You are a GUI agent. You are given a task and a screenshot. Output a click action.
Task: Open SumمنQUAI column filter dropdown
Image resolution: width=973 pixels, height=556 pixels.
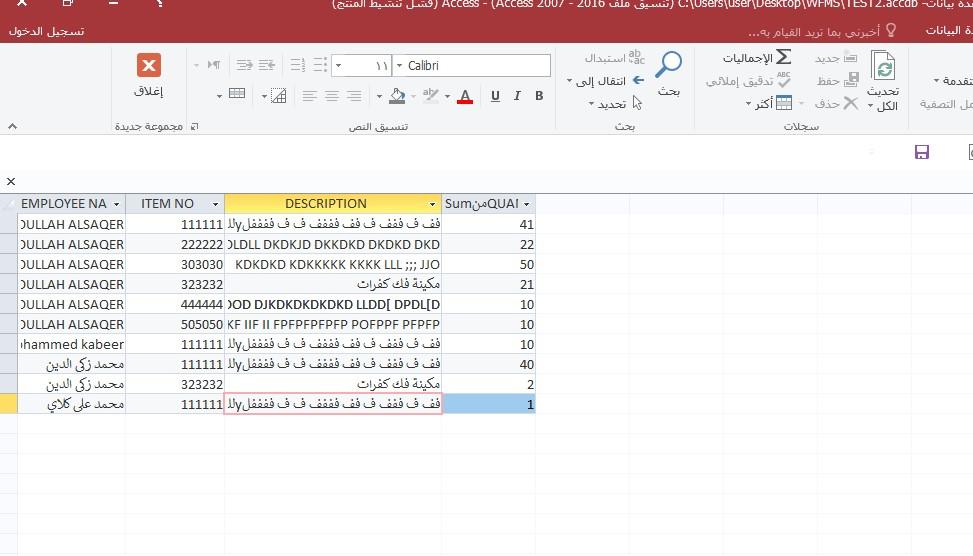(526, 204)
